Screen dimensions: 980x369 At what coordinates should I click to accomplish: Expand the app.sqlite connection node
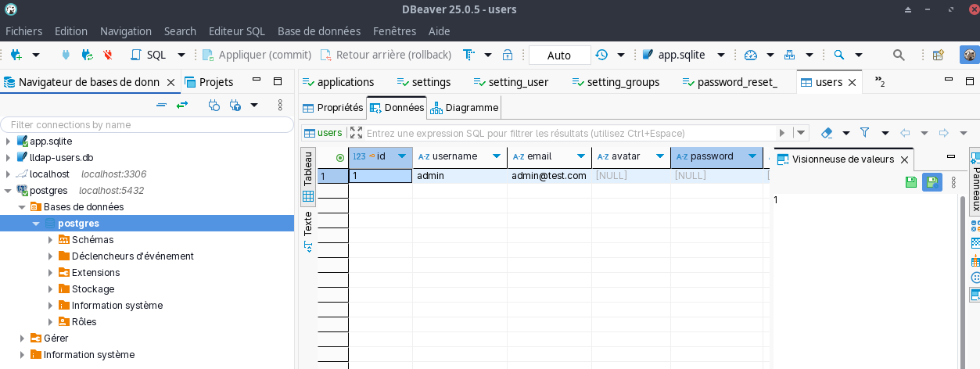[9, 142]
